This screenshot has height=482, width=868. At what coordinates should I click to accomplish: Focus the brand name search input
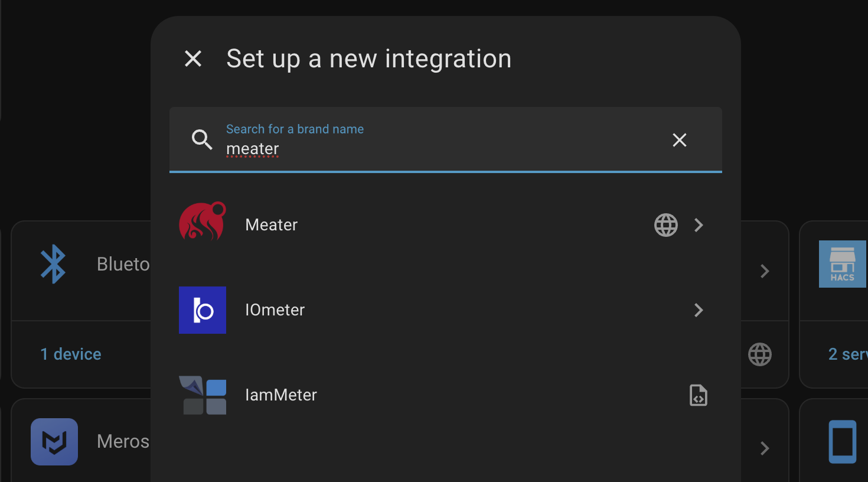(445, 140)
